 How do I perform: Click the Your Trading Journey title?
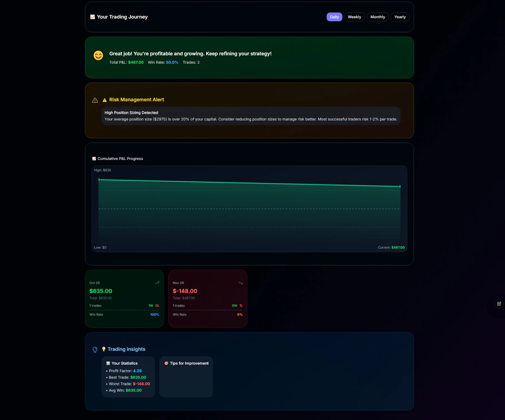(x=122, y=17)
